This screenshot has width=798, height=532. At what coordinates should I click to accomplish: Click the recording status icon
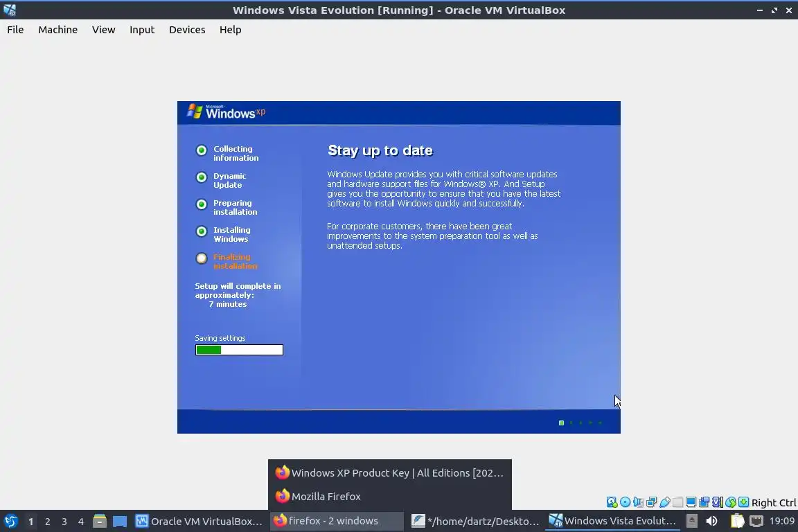[704, 502]
